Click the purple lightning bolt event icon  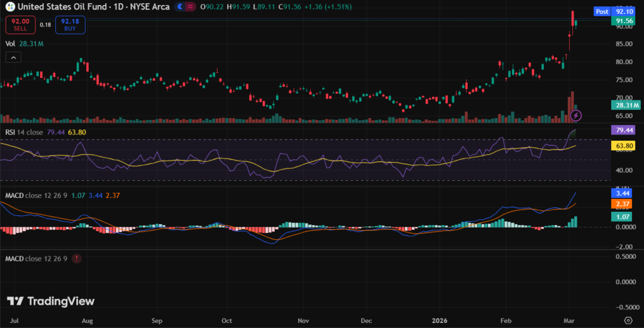pos(576,116)
